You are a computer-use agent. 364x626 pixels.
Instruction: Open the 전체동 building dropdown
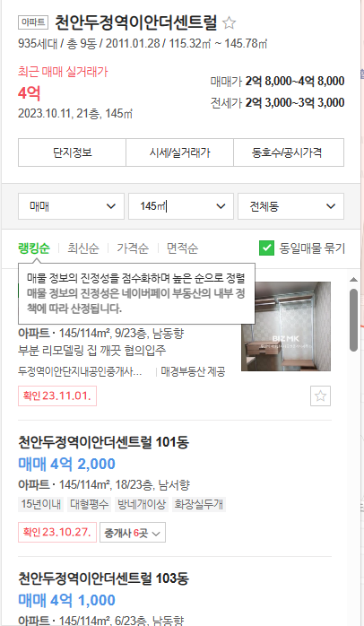291,206
